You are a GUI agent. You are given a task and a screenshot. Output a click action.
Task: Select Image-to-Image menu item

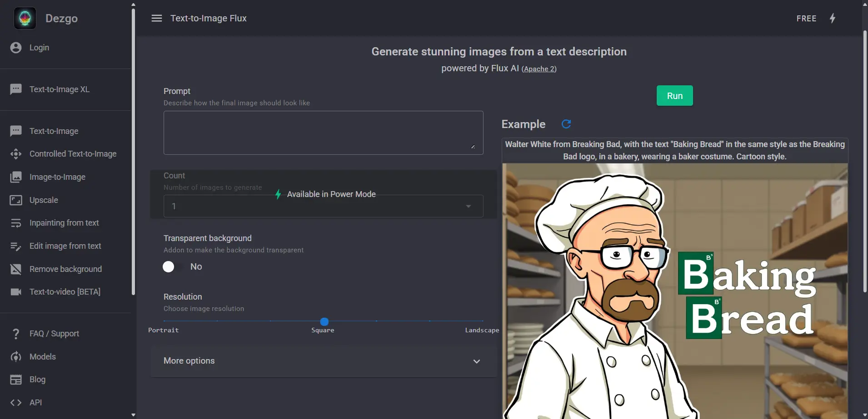click(x=57, y=177)
